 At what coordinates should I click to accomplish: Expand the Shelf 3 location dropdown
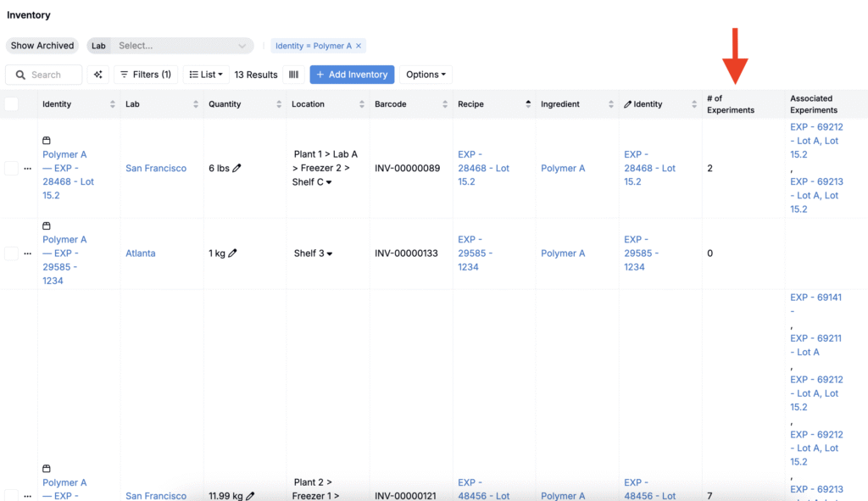coord(330,253)
